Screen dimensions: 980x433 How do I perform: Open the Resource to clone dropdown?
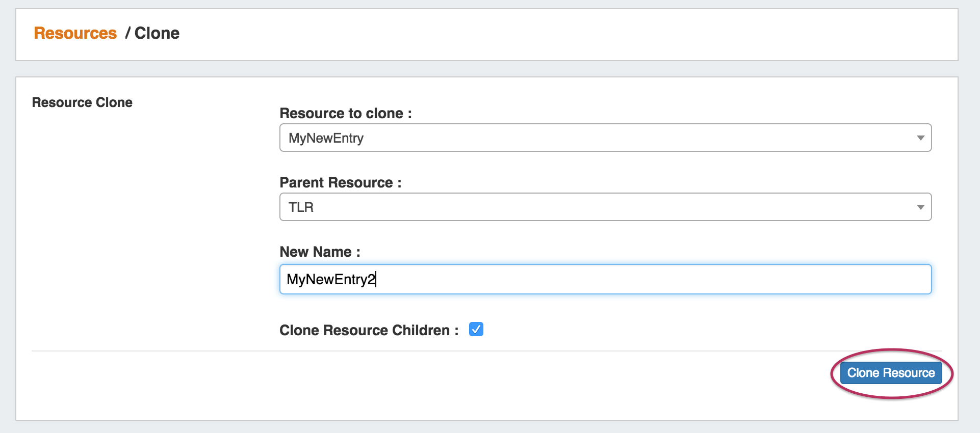click(605, 138)
